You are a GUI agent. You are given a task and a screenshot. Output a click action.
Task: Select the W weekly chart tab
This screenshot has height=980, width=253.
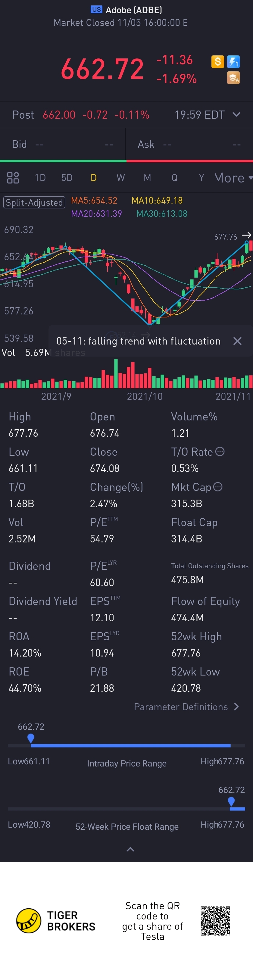pos(120,178)
